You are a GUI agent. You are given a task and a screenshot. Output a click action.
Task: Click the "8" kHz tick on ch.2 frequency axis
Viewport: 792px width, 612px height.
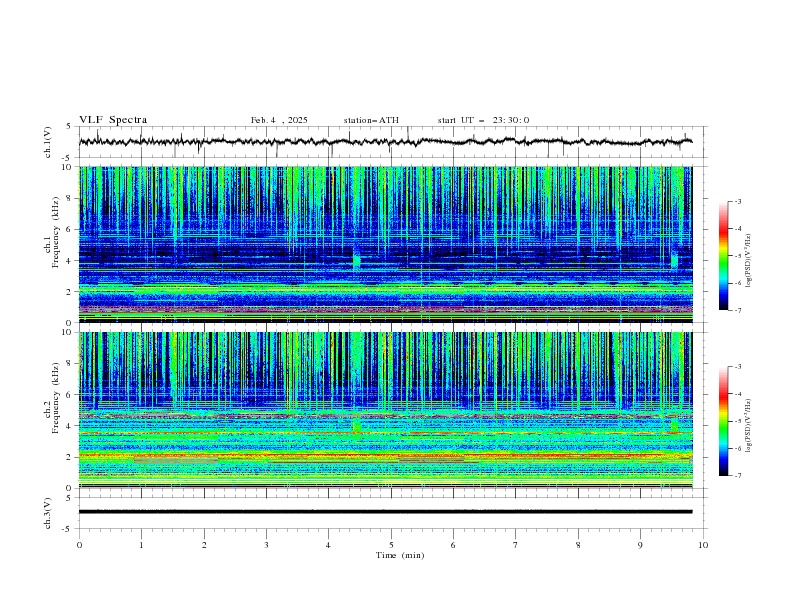pyautogui.click(x=70, y=364)
